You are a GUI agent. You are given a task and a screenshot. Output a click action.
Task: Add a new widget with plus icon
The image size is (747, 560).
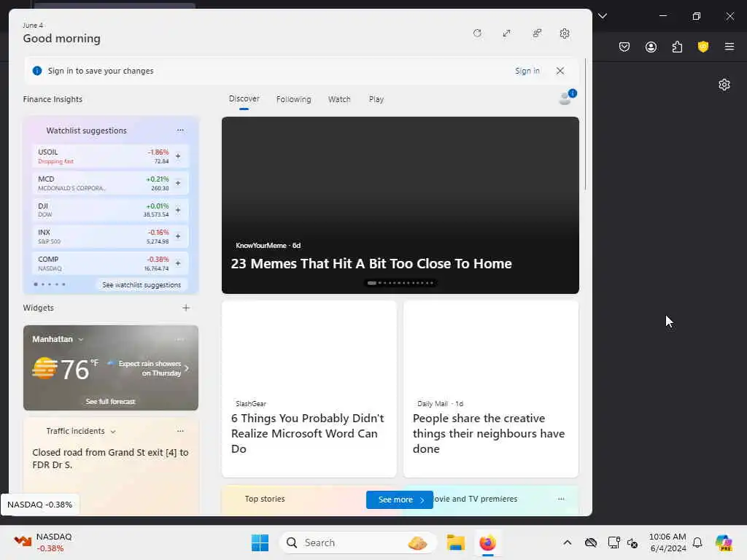[x=186, y=308]
